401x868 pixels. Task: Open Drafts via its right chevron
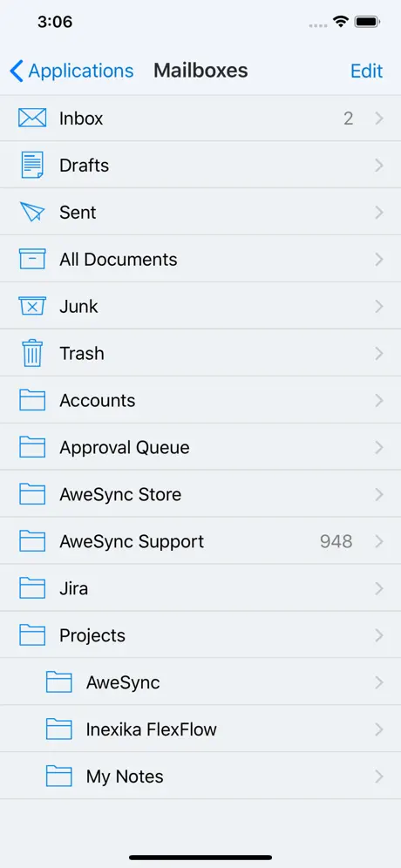pos(379,165)
